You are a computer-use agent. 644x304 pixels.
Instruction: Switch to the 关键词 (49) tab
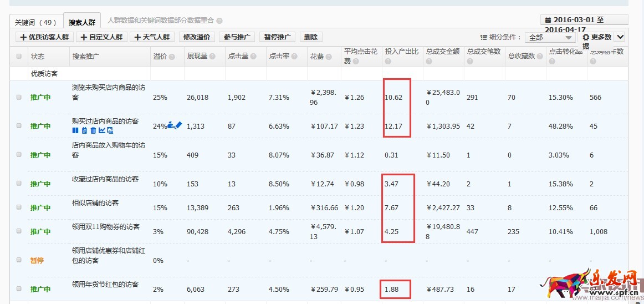point(35,22)
